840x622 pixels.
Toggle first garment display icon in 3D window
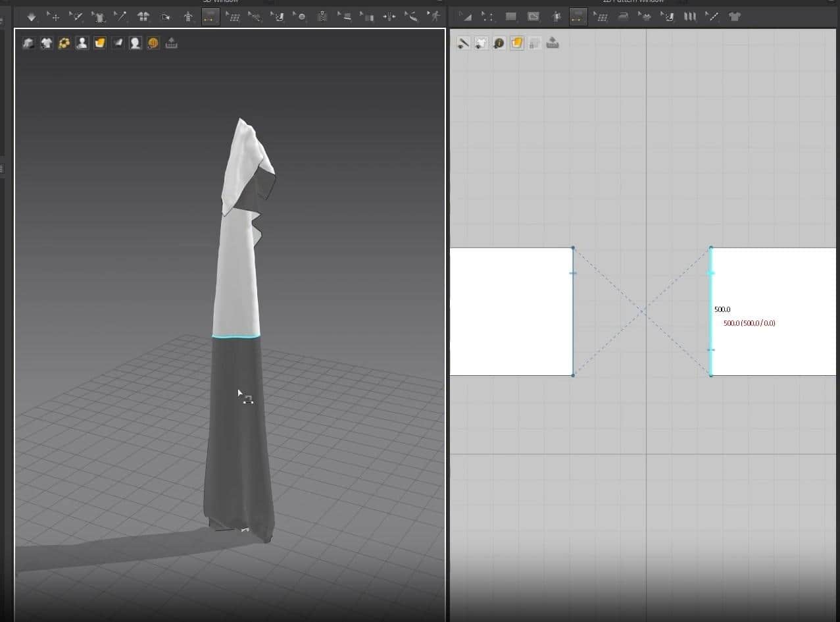click(x=28, y=43)
